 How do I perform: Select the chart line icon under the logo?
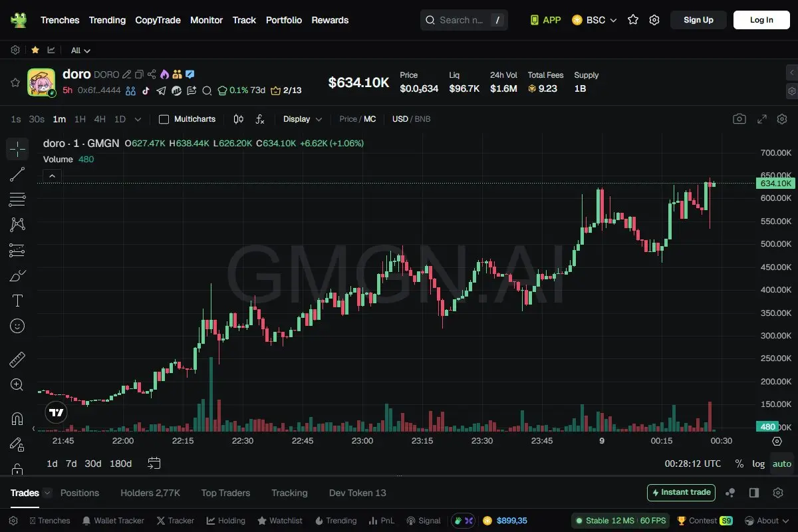[51, 50]
